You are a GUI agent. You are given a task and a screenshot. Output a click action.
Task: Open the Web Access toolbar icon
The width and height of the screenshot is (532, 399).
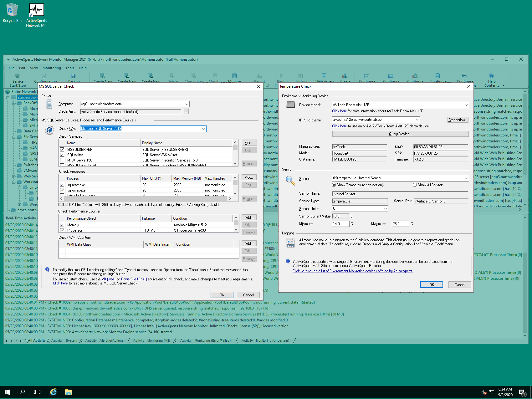coord(324,76)
